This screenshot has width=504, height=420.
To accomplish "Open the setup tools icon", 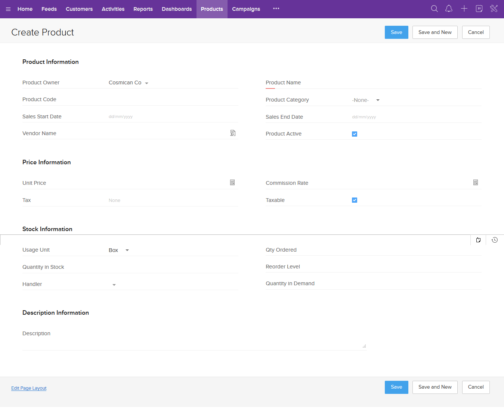I will point(494,9).
